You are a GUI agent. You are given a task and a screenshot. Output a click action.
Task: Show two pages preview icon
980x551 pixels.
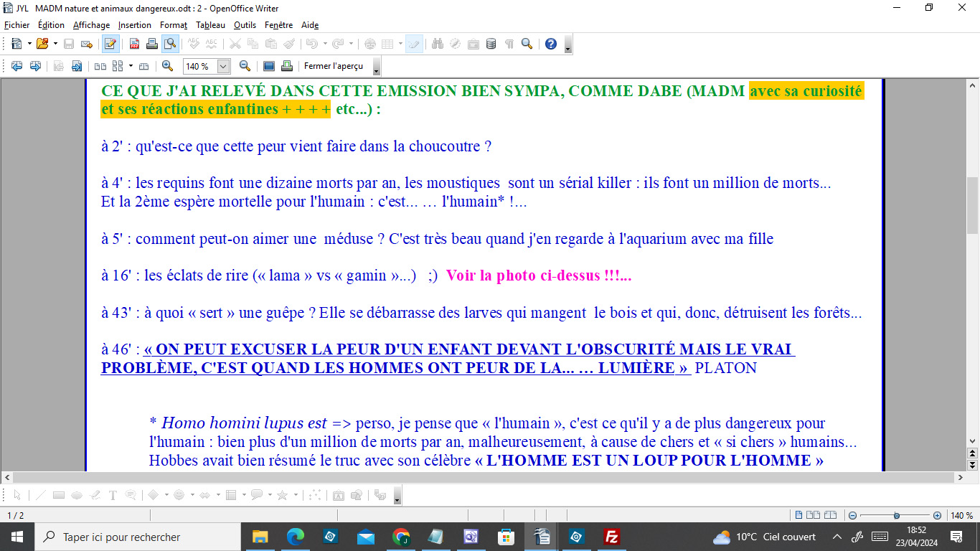100,66
